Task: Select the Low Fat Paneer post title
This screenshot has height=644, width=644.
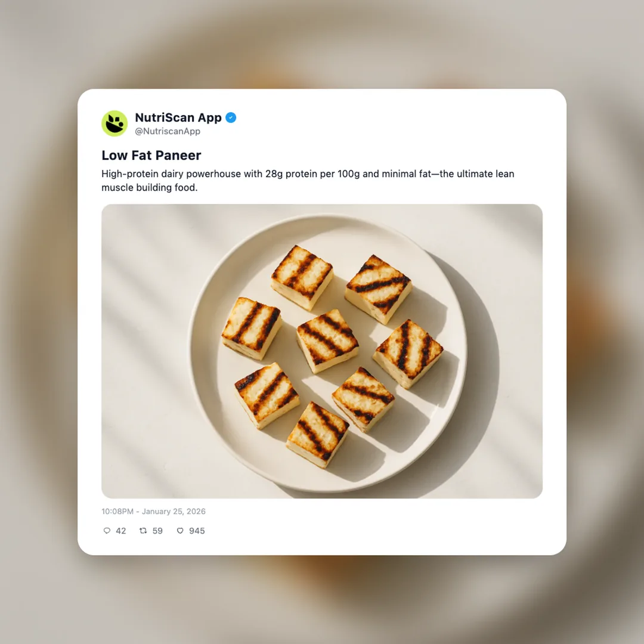Action: [151, 155]
